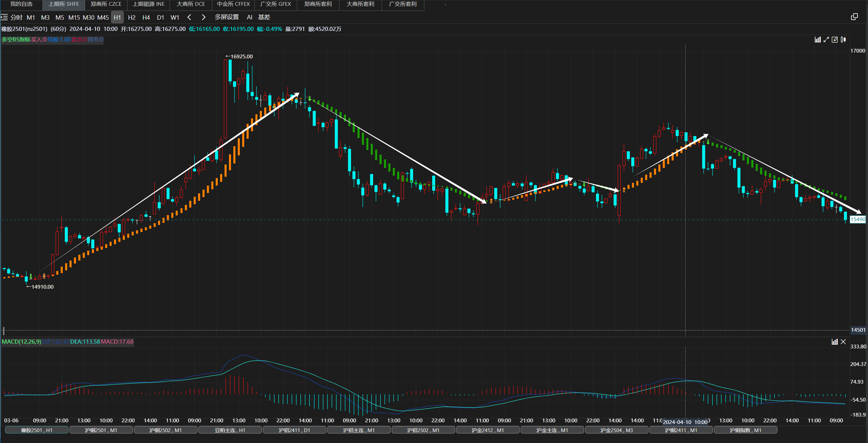868x443 pixels.
Task: Switch to 沪铜指数 , M1 chart tab
Action: point(746,430)
